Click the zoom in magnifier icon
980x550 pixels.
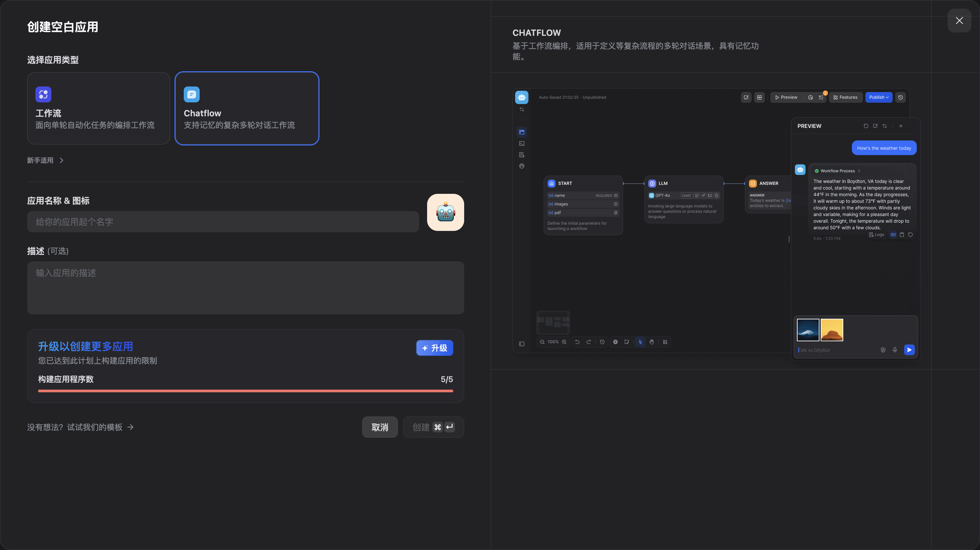click(x=564, y=342)
